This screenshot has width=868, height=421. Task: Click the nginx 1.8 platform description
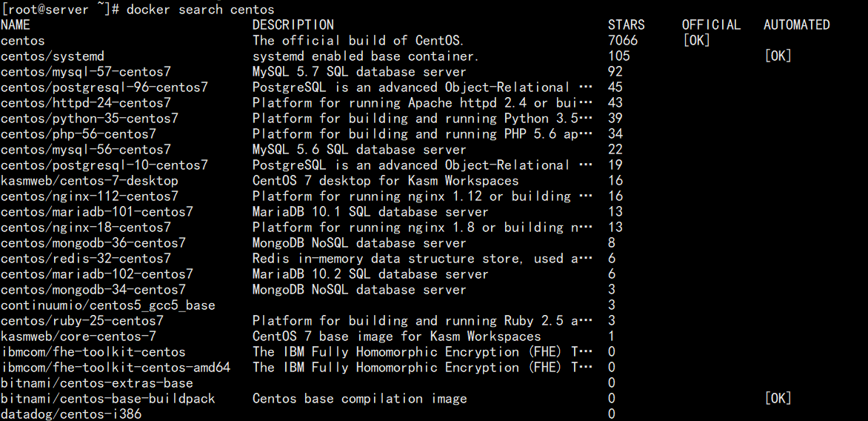[x=422, y=227]
